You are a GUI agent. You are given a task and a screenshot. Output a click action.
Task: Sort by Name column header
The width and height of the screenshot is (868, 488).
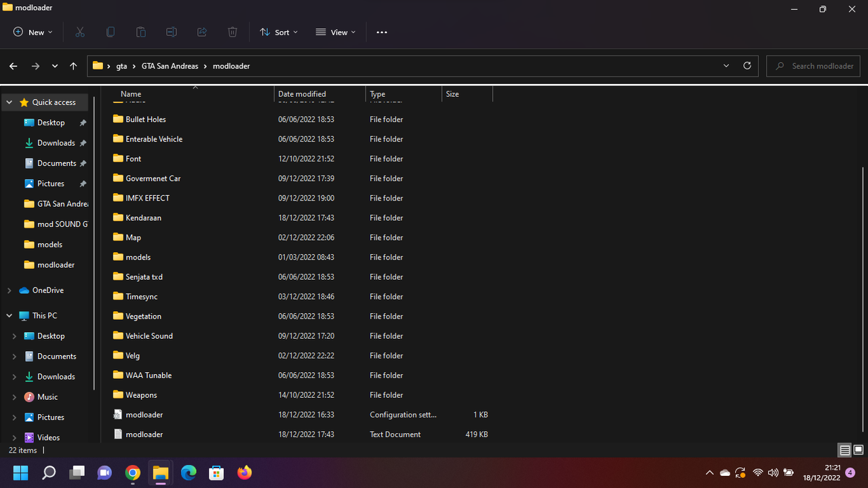[194, 94]
